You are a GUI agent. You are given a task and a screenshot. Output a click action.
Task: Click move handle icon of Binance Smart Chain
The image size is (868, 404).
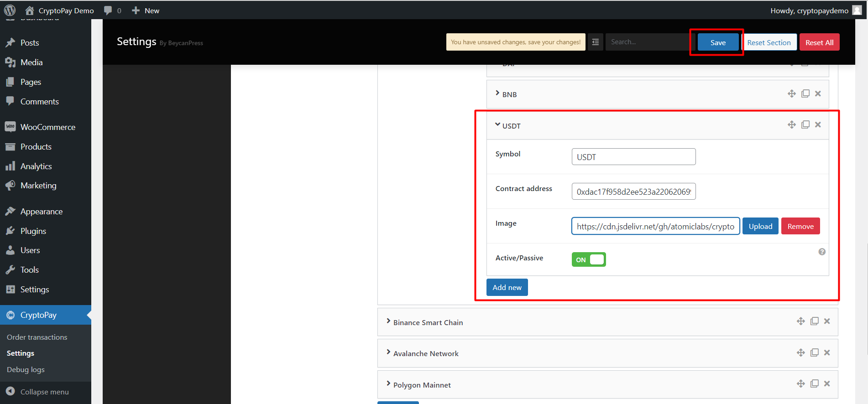[x=801, y=321]
